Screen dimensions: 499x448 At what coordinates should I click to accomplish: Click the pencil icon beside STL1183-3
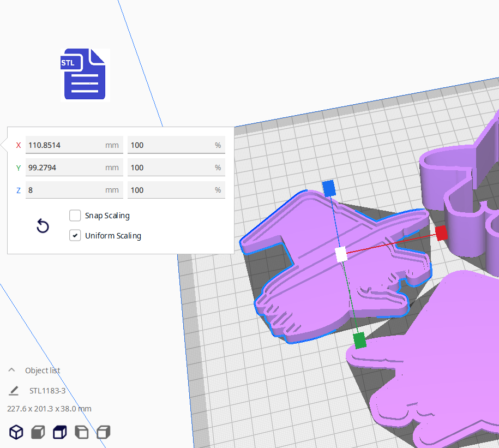[x=14, y=391]
